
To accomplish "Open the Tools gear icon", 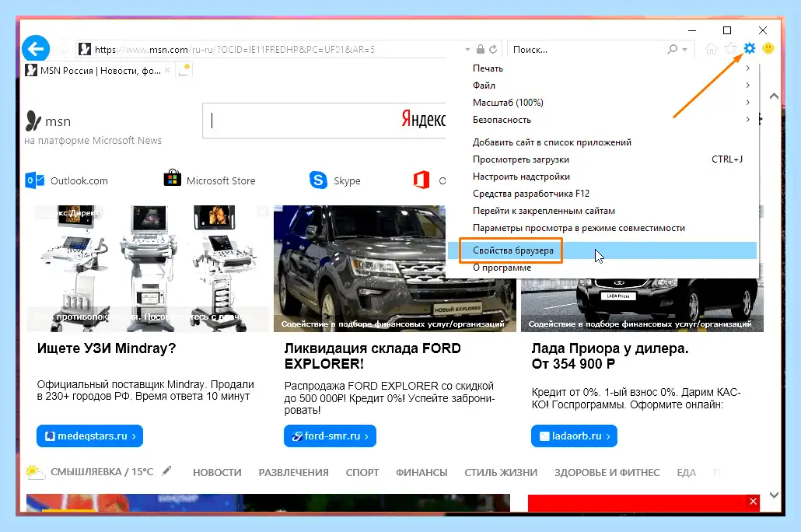I will (749, 48).
